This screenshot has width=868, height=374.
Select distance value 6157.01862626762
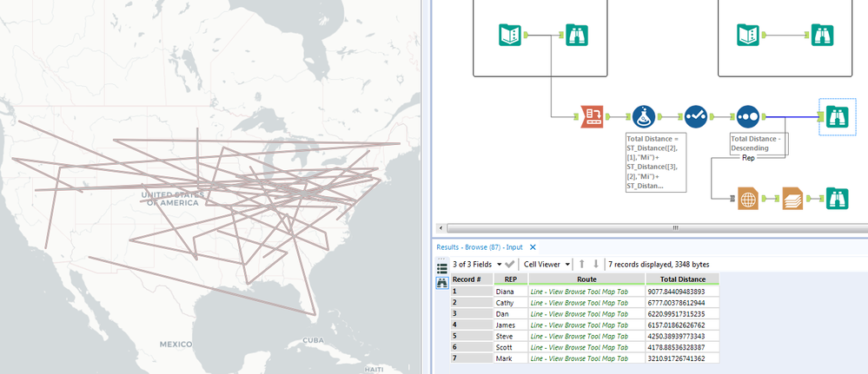[683, 325]
